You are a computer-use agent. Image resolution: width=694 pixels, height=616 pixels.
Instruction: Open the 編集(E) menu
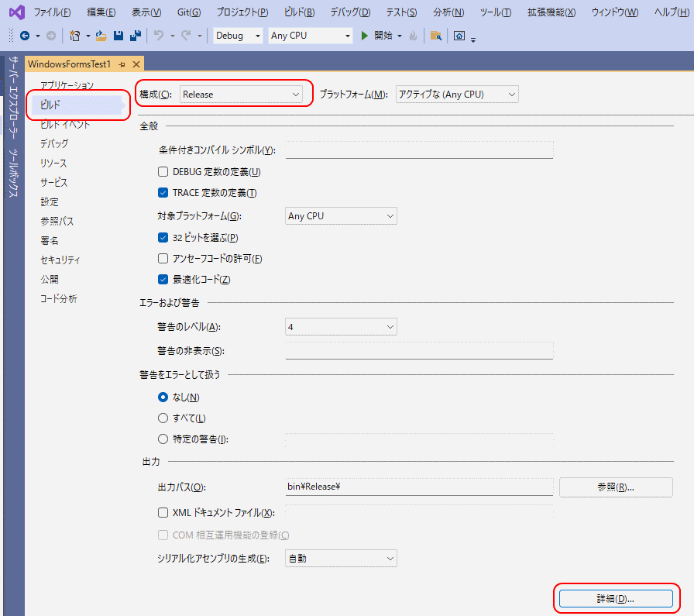101,12
